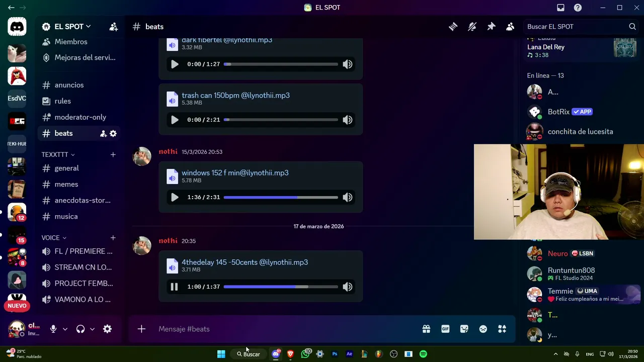The height and width of the screenshot is (362, 644).
Task: Pause 4thedelay 145 mp3 playback
Action: (174, 287)
